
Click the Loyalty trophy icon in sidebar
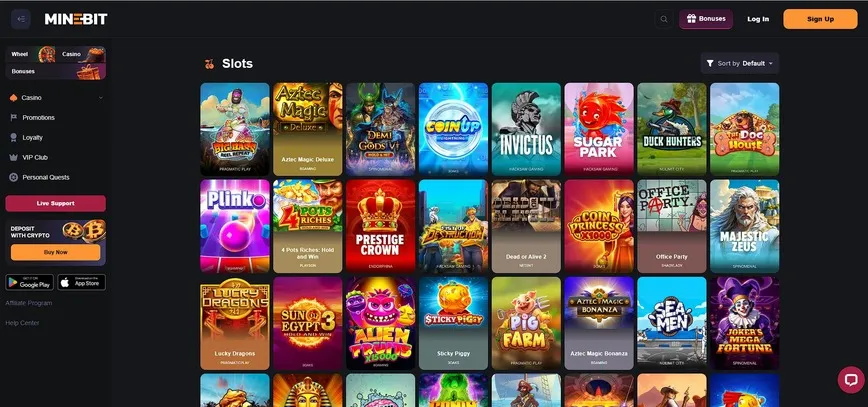point(14,137)
